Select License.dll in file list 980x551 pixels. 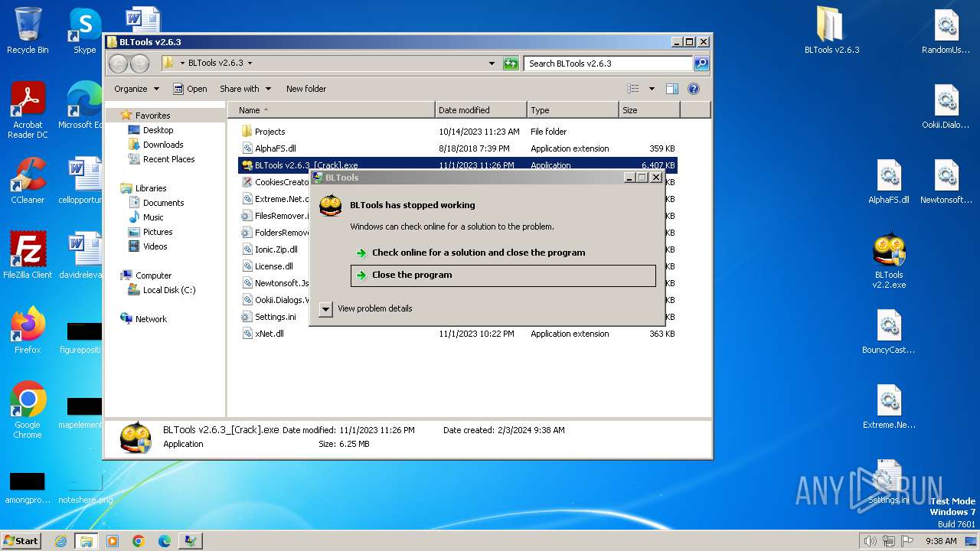(275, 266)
